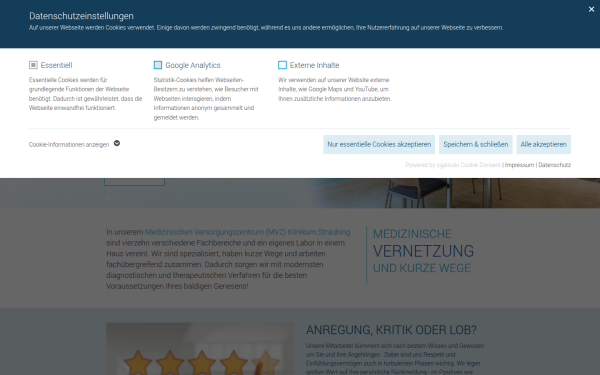Click the Google Analytics label text

[193, 65]
